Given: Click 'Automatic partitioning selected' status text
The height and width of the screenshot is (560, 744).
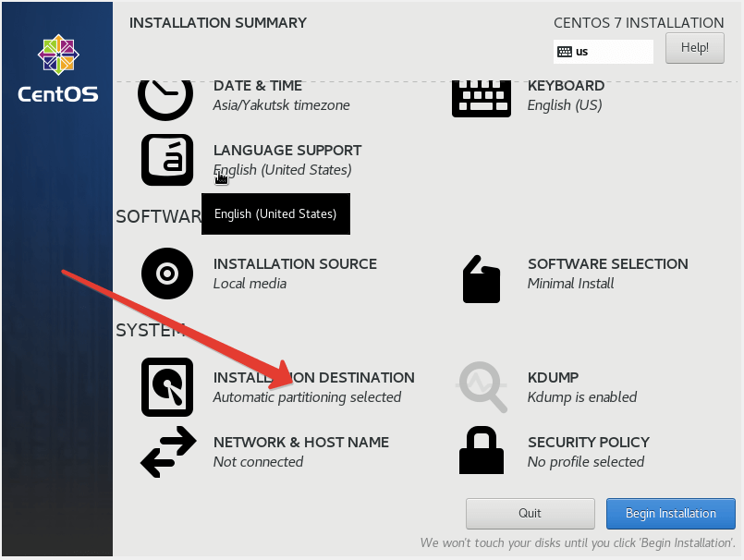Looking at the screenshot, I should point(307,397).
